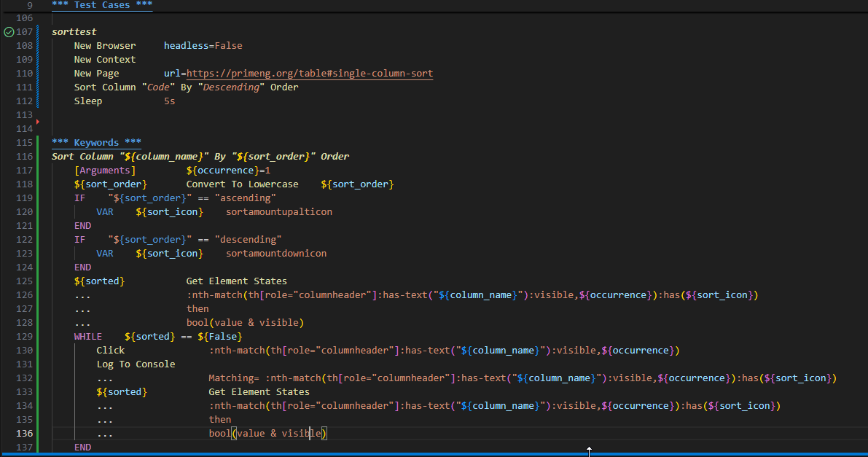This screenshot has width=868, height=457.
Task: Click "bool(value & visible)" on line 128
Action: click(245, 323)
